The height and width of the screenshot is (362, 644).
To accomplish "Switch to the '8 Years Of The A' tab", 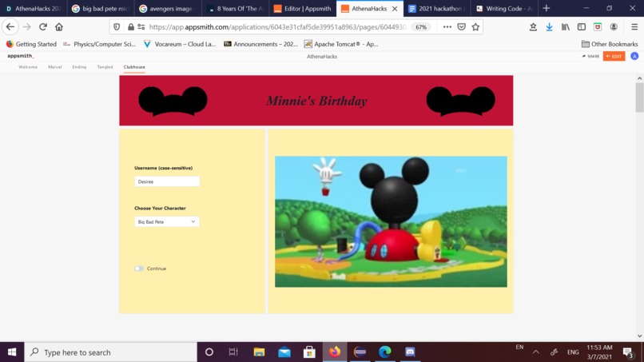I will coord(235,8).
